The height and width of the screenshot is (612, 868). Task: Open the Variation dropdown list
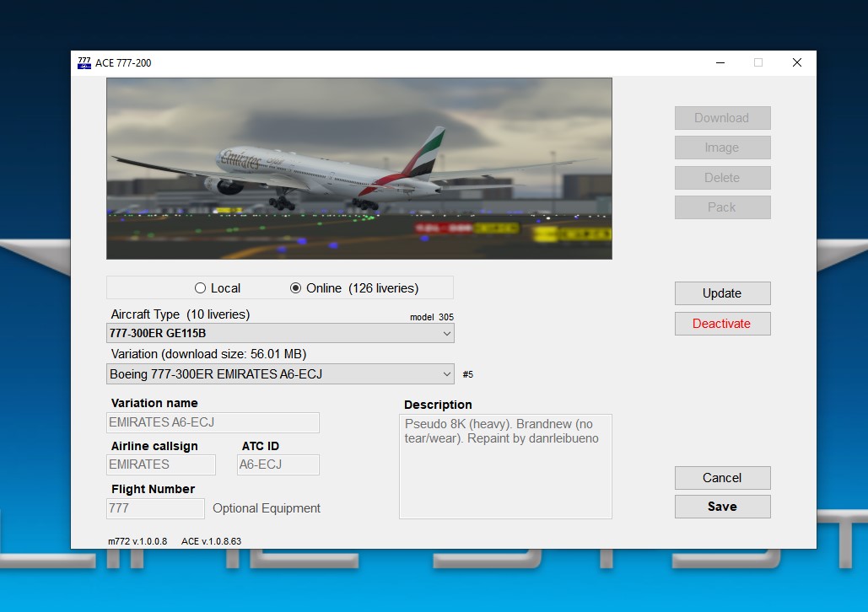point(280,374)
